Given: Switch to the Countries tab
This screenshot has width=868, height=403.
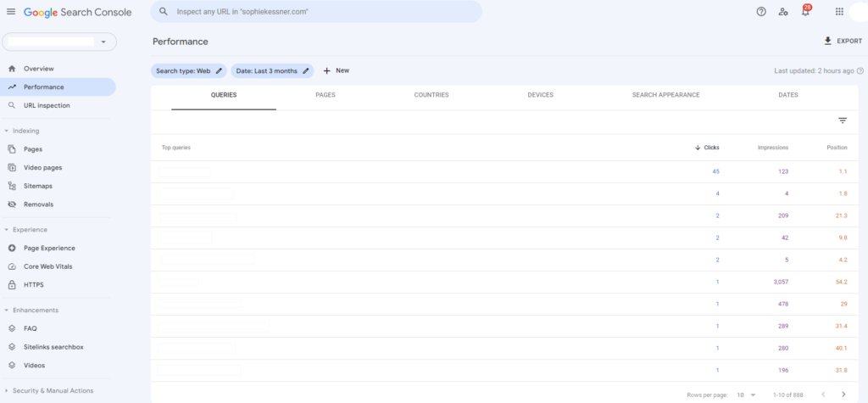Looking at the screenshot, I should click(431, 95).
